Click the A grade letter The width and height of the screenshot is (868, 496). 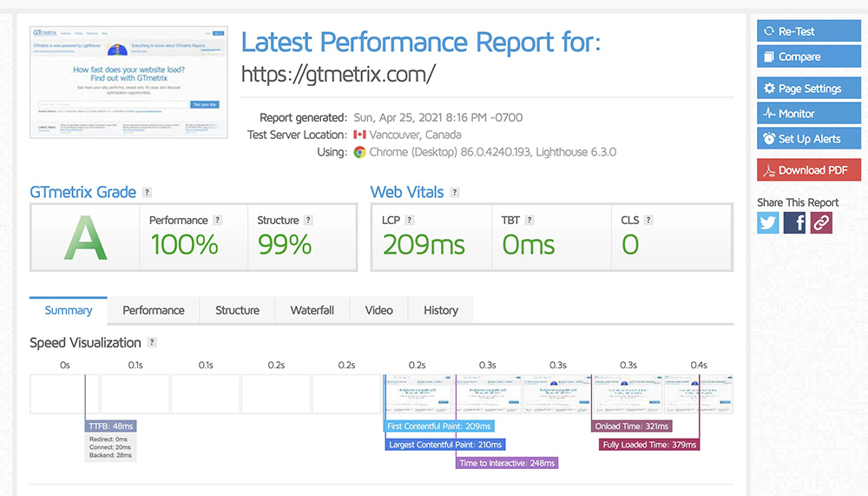click(x=85, y=238)
